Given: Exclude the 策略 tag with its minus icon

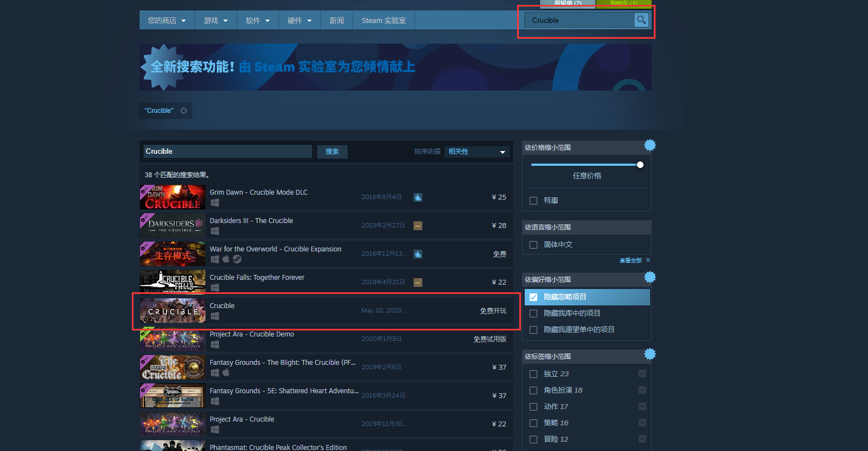Looking at the screenshot, I should (x=642, y=423).
